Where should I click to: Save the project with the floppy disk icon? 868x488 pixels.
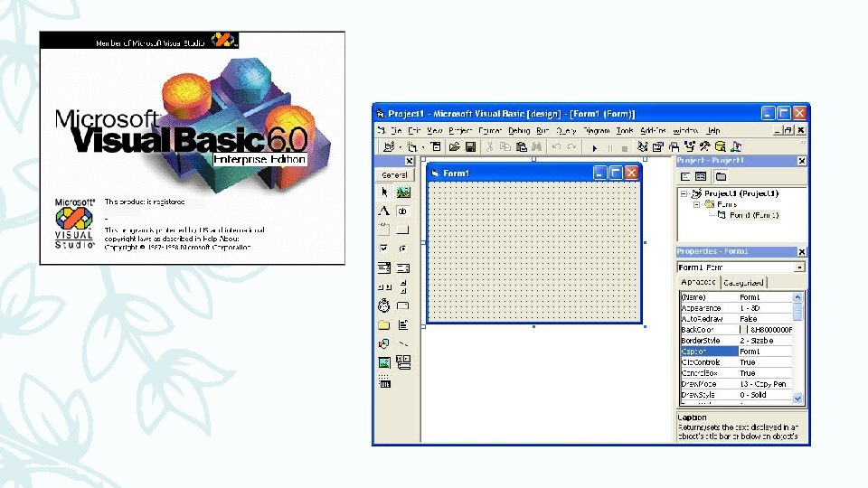pos(470,146)
